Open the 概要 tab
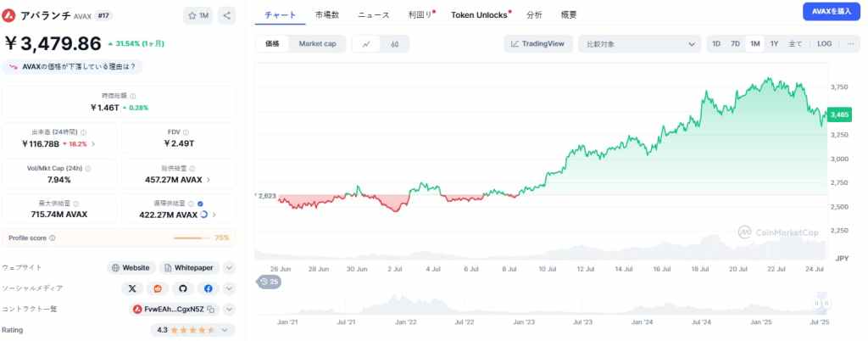 (569, 15)
